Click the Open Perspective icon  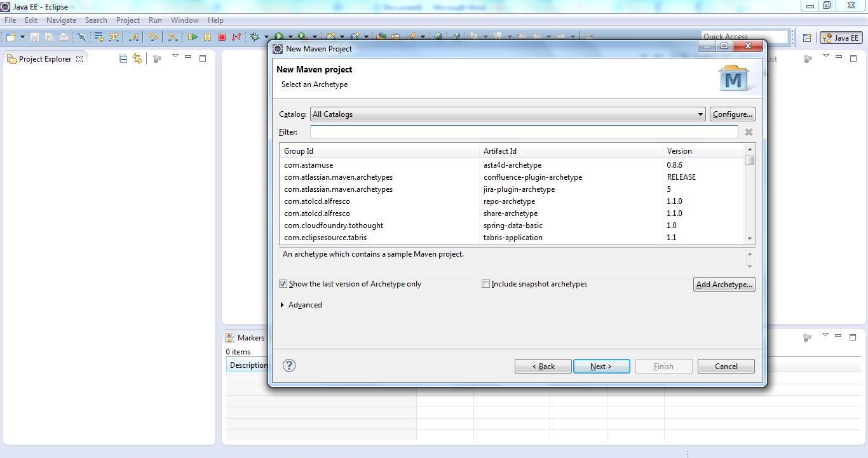tap(807, 37)
